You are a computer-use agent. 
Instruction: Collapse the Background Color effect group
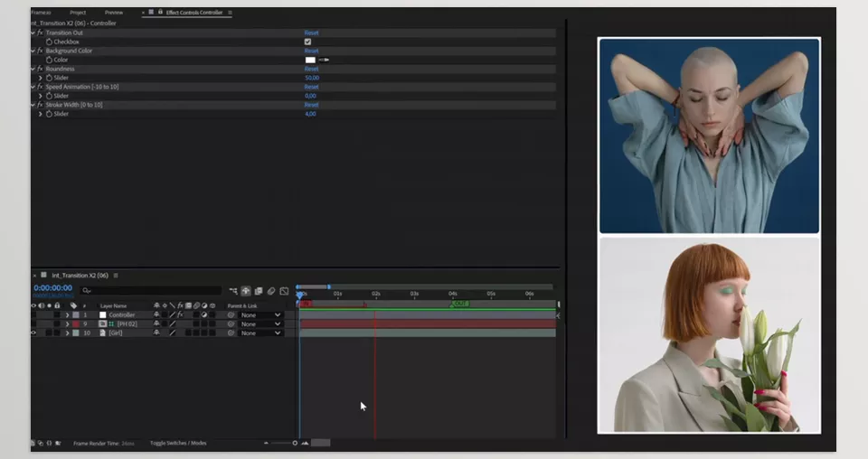pyautogui.click(x=33, y=51)
